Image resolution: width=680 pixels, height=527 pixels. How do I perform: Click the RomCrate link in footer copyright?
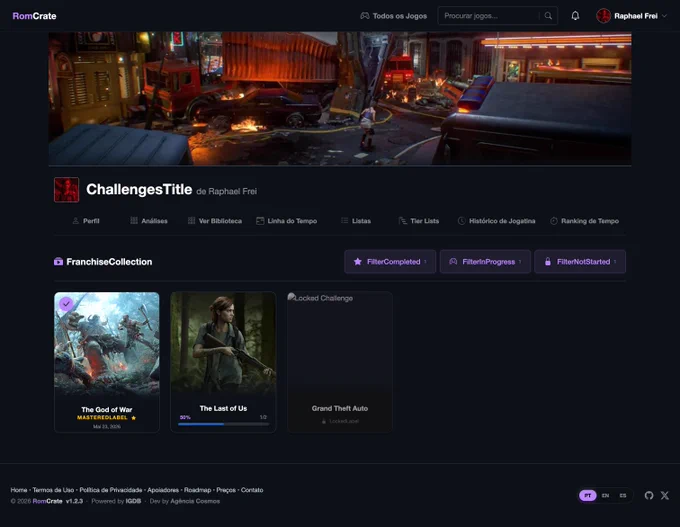tap(47, 501)
